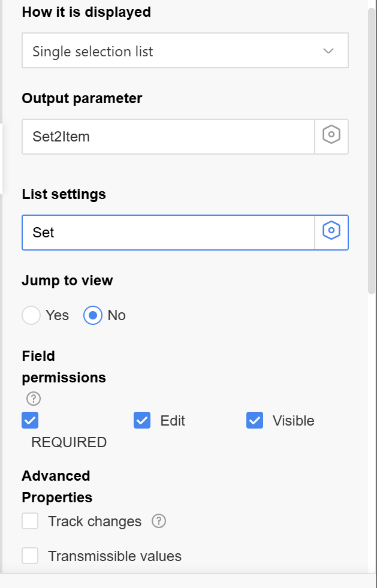This screenshot has width=377, height=588.
Task: Open the Field permissions help tooltip icon
Action: point(34,399)
